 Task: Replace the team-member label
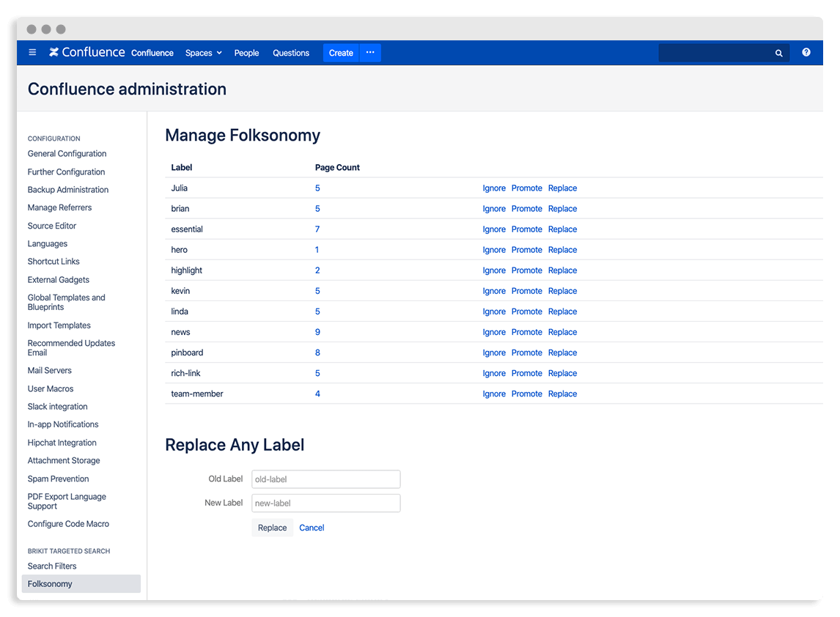562,394
